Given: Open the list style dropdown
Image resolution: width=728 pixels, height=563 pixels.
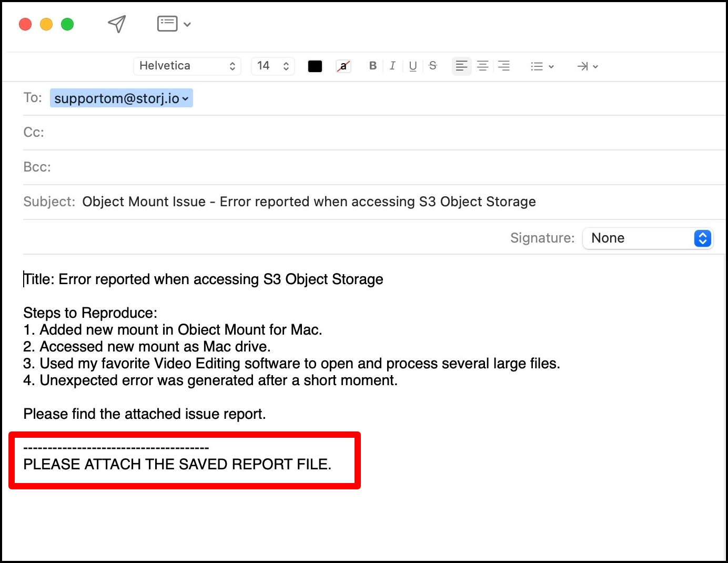Looking at the screenshot, I should point(542,66).
